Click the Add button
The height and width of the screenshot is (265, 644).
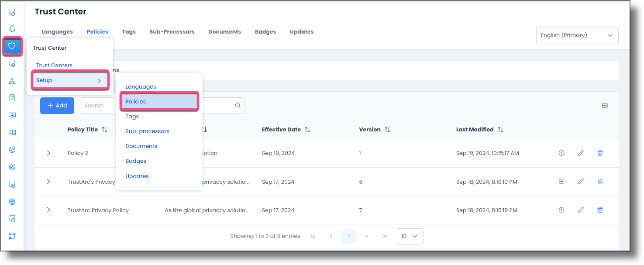point(57,105)
